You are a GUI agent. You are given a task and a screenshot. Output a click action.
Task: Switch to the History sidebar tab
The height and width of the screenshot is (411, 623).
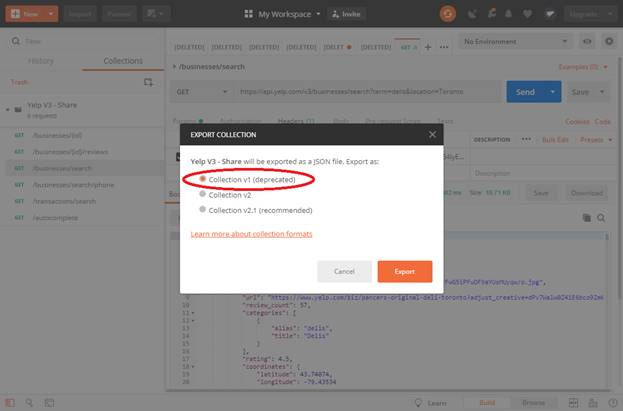point(41,61)
